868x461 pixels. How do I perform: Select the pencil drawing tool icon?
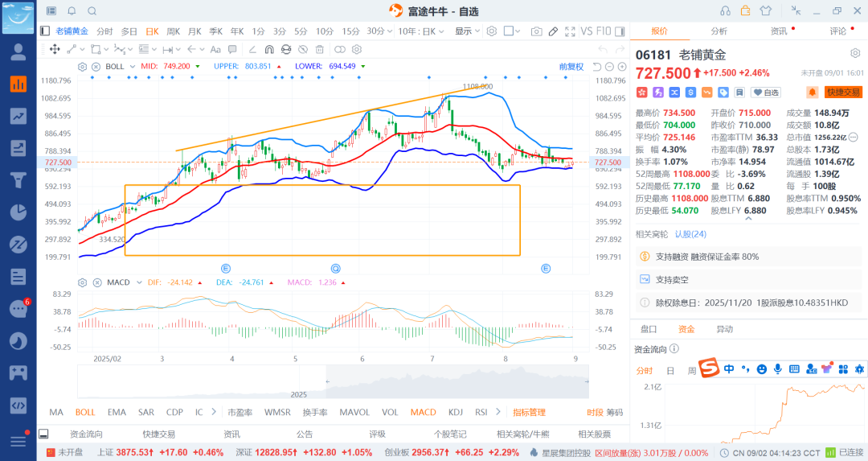553,31
